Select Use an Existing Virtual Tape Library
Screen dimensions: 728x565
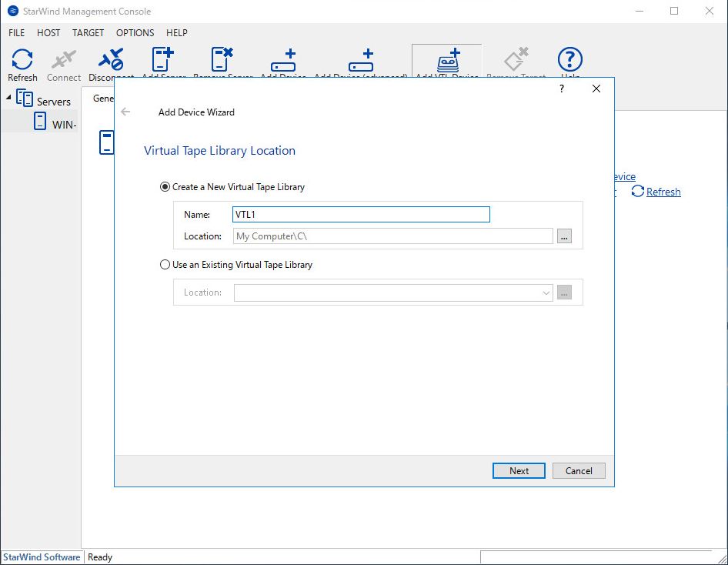[x=165, y=265]
